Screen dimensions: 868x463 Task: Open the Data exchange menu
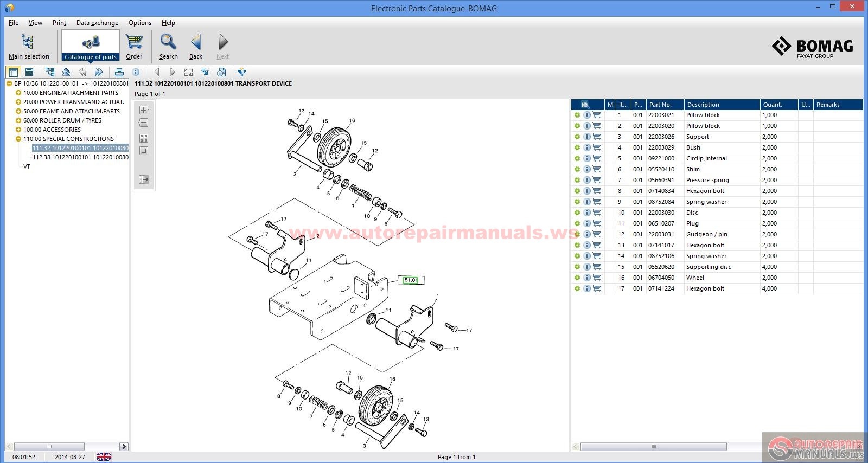tap(97, 23)
